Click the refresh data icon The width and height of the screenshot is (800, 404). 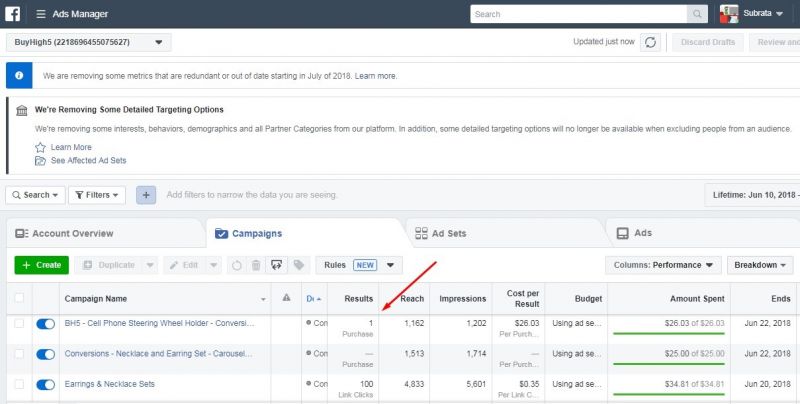[651, 42]
